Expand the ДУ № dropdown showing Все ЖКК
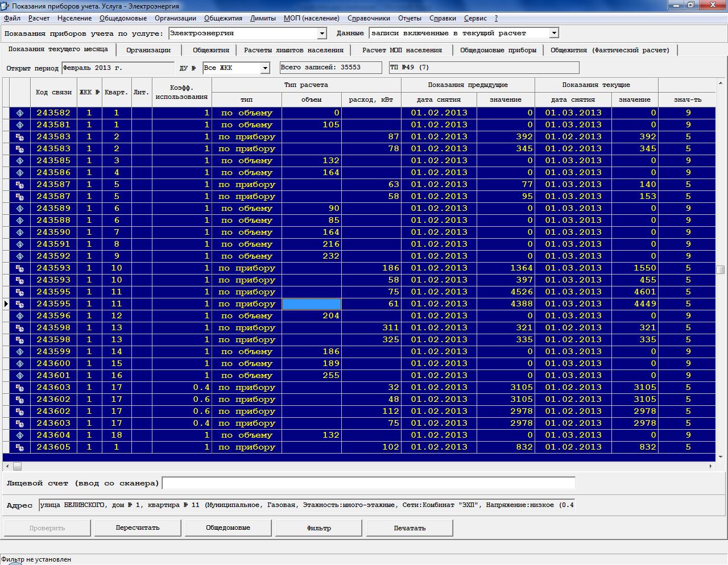Image resolution: width=728 pixels, height=565 pixels. [264, 68]
